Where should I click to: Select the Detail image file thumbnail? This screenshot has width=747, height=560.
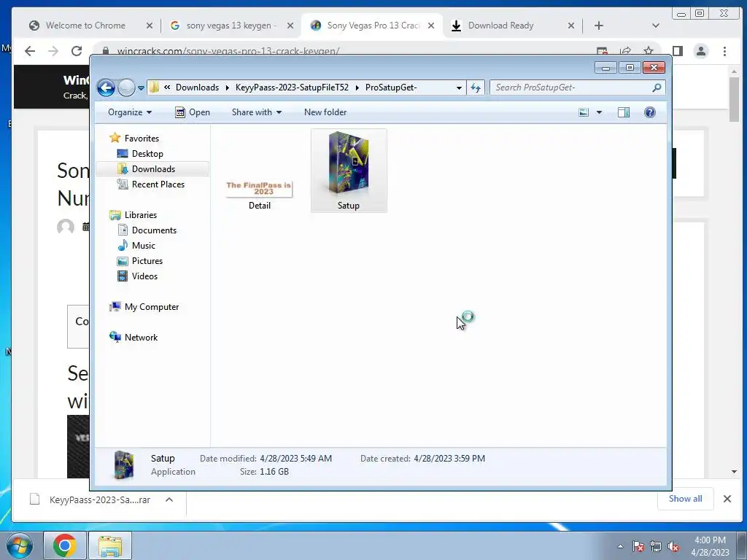[x=259, y=189]
